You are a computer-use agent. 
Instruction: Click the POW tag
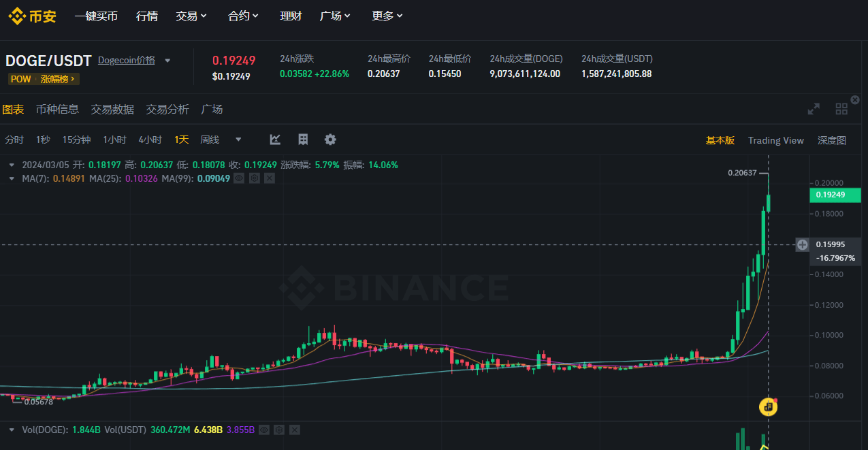(x=20, y=79)
